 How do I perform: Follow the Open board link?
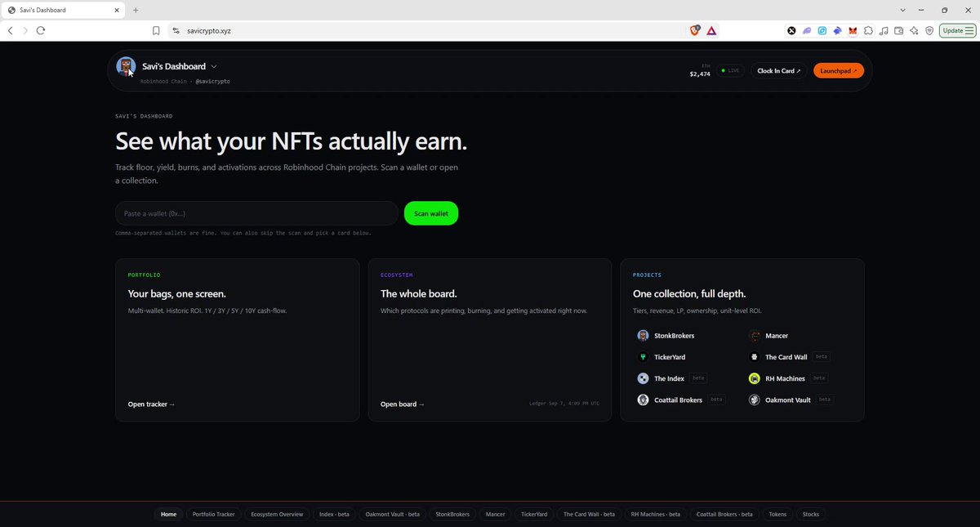pos(403,404)
